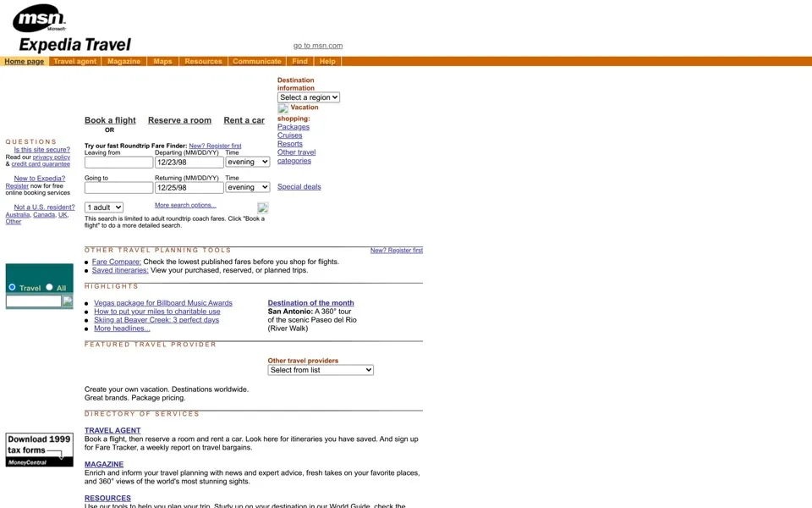Image resolution: width=812 pixels, height=508 pixels.
Task: Open the Magazine tab
Action: tap(123, 61)
